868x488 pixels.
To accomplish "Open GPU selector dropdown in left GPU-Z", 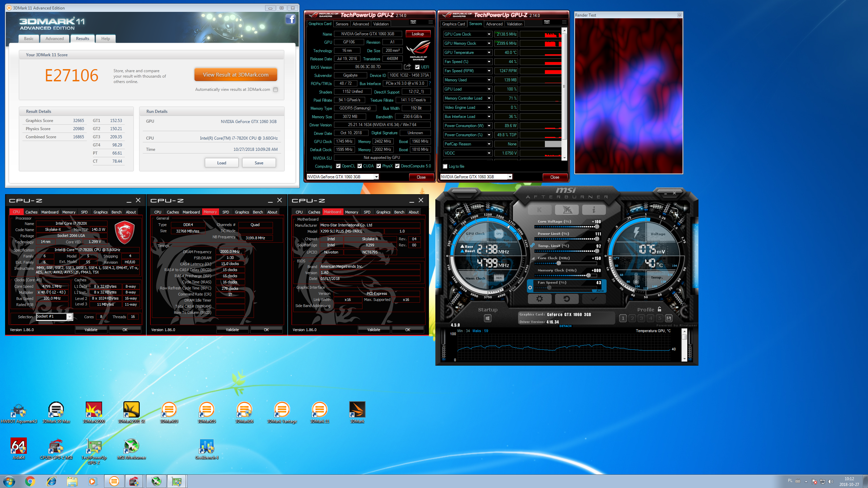I will 376,177.
